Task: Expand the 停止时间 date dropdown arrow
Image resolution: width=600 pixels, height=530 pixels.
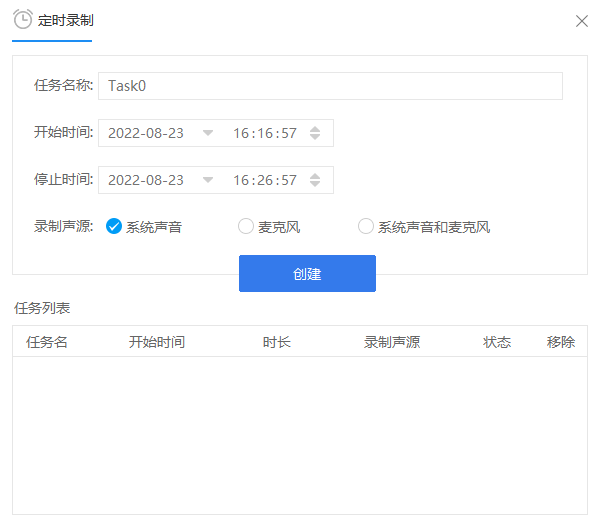Action: (208, 180)
